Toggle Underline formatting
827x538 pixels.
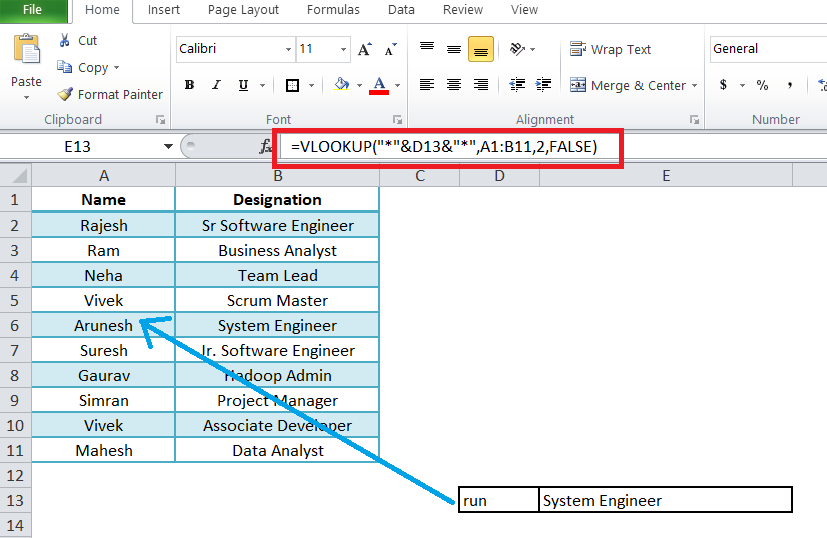tap(243, 85)
